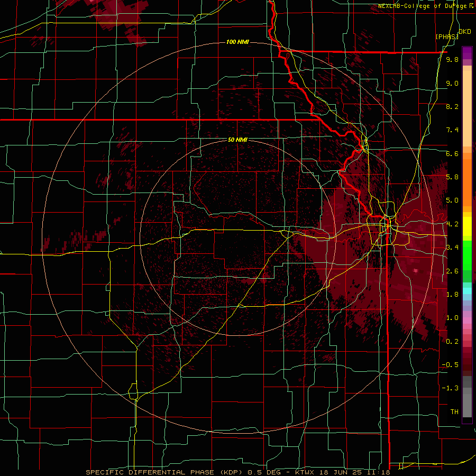Click the 1.8 value on the color scale
Image resolution: width=476 pixels, height=476 pixels.
452,295
